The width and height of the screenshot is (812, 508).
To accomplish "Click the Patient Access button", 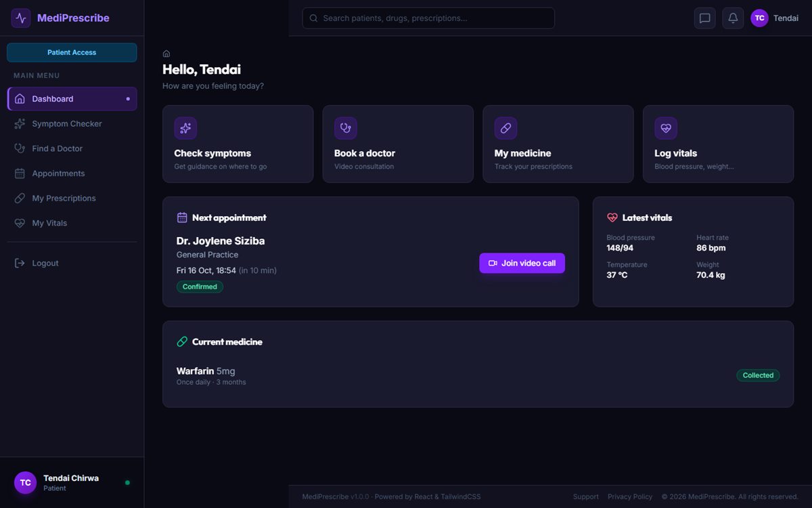I will click(x=72, y=52).
